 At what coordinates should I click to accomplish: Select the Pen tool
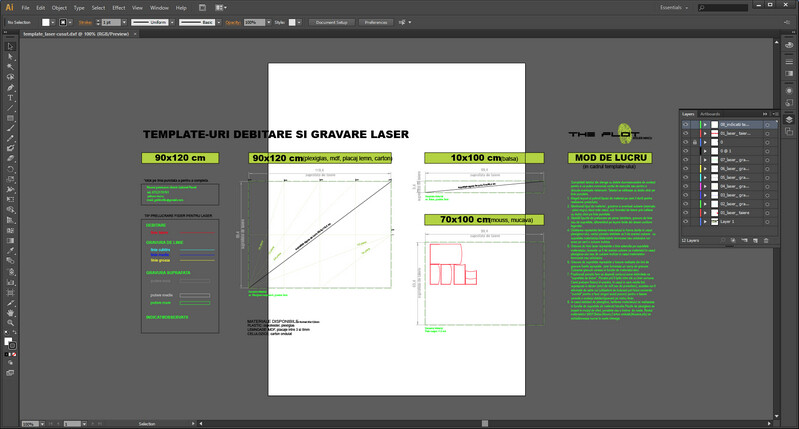coord(10,87)
